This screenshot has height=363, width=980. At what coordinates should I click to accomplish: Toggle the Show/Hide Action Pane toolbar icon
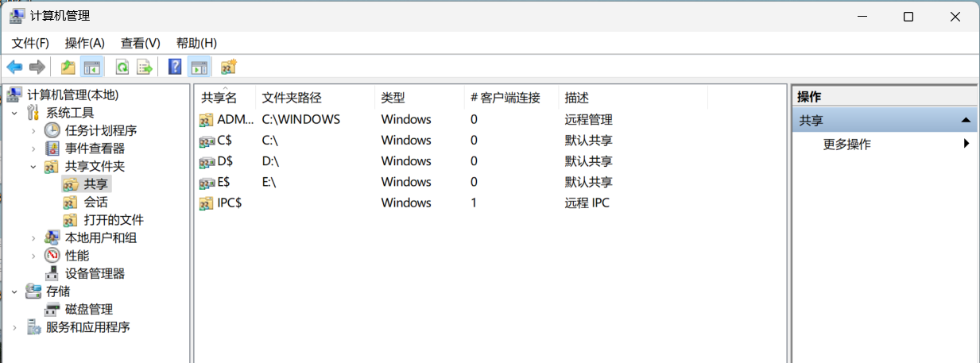click(199, 67)
